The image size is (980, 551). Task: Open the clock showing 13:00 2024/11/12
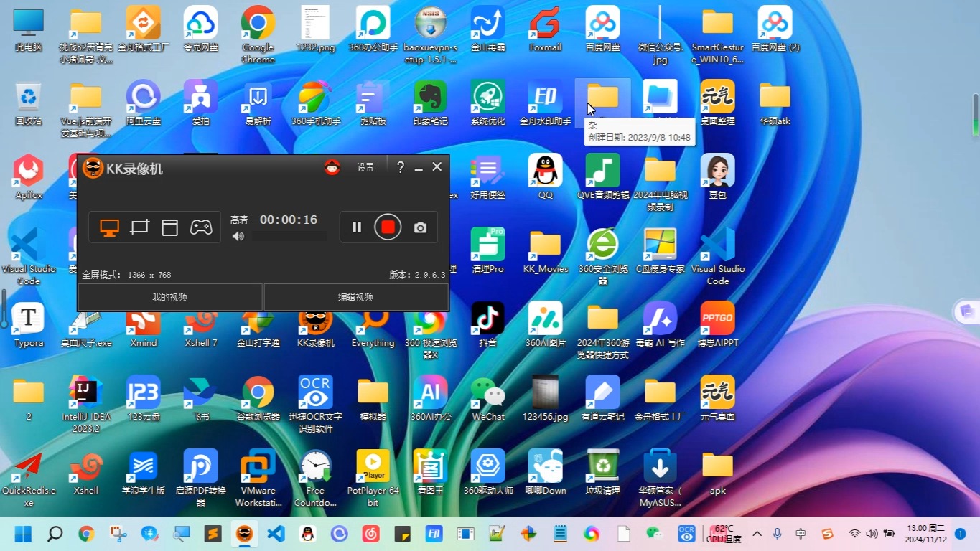(925, 534)
